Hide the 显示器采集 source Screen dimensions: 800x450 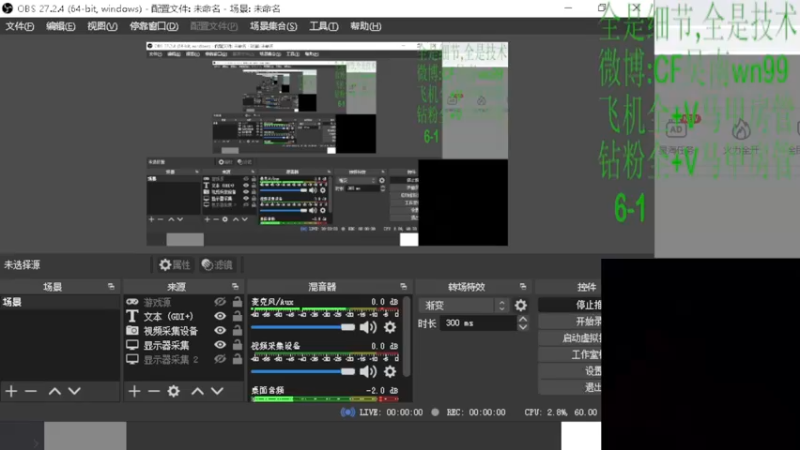[220, 345]
